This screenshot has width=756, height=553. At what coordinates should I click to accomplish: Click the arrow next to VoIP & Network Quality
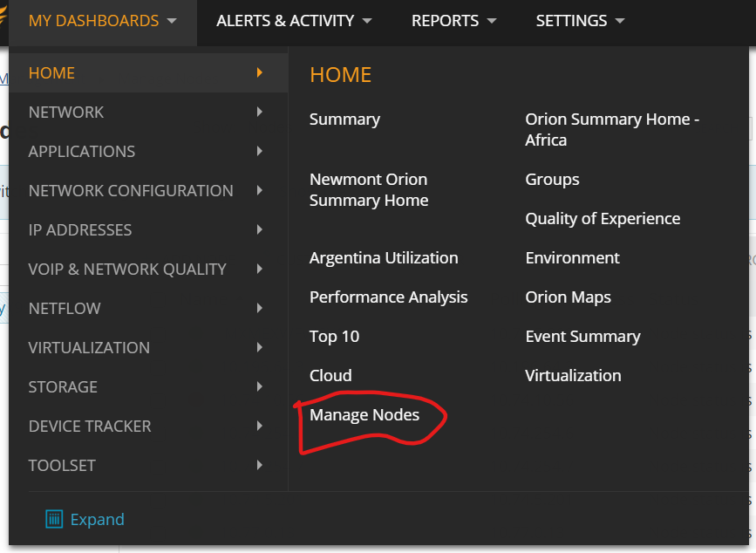pos(259,269)
